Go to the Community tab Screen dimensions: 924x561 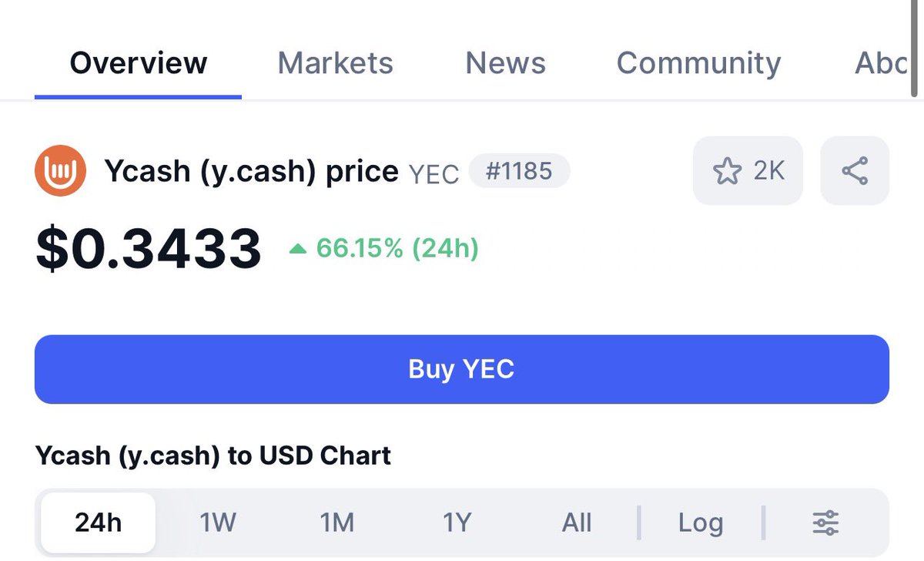(698, 63)
